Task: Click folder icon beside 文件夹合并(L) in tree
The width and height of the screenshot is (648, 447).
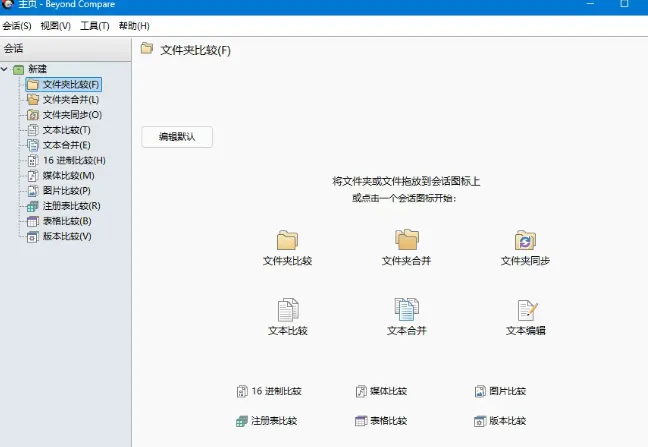Action: 33,100
